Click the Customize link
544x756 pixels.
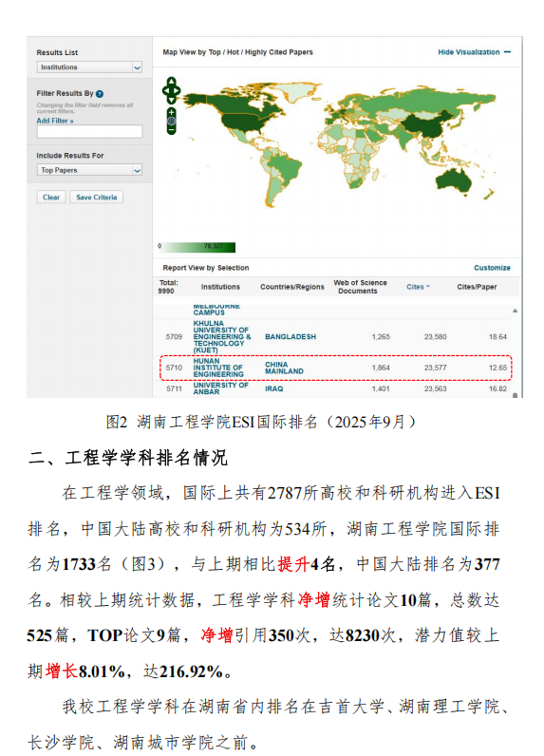(492, 268)
